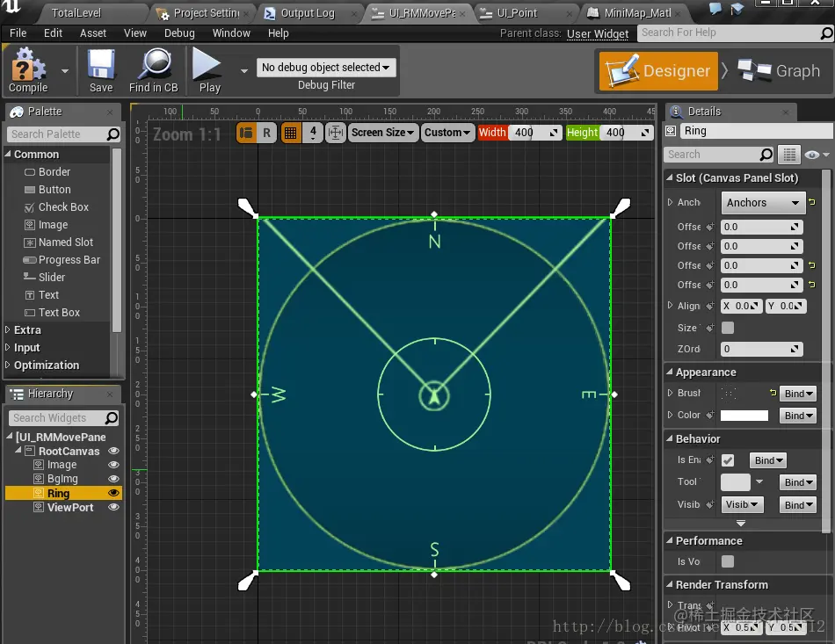Image resolution: width=835 pixels, height=644 pixels.
Task: Click the Compile toolbar icon
Action: click(x=27, y=69)
